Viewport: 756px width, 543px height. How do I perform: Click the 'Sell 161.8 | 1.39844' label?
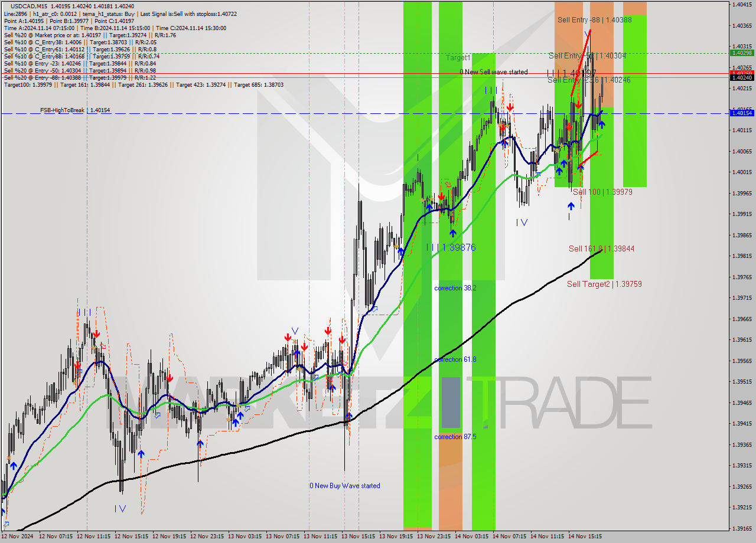coord(601,248)
